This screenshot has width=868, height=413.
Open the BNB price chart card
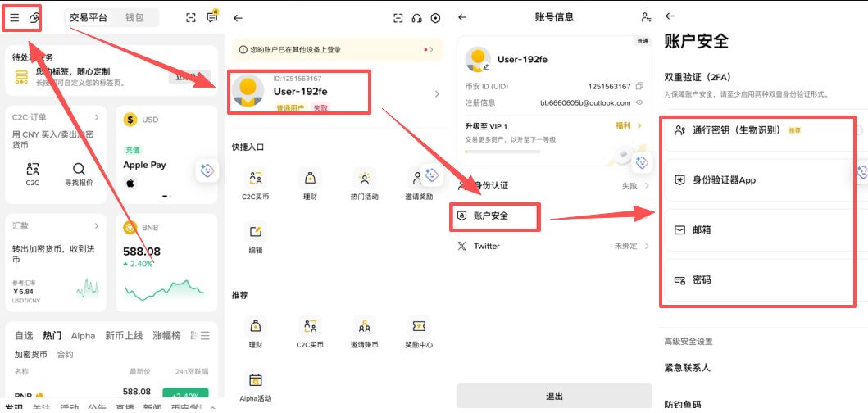tap(166, 262)
